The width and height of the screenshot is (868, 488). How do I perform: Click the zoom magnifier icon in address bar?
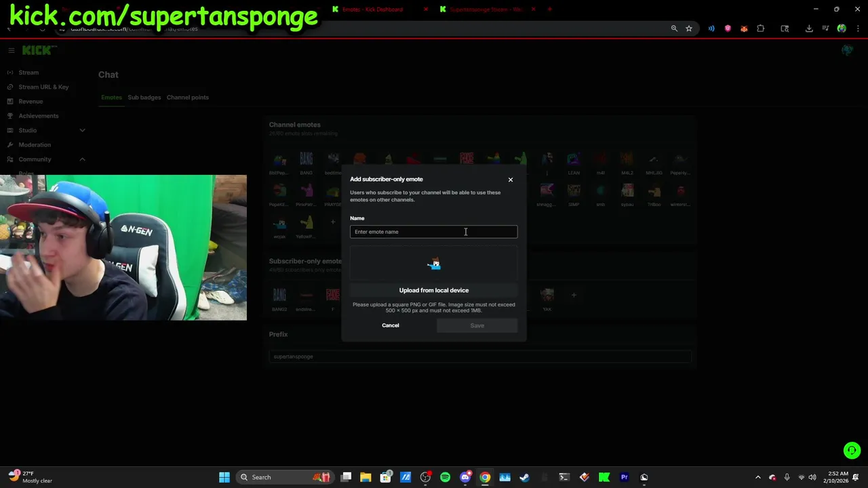pos(674,28)
